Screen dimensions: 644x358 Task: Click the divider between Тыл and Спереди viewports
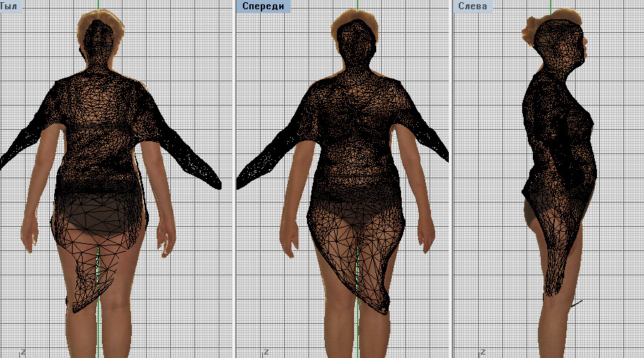pyautogui.click(x=234, y=179)
